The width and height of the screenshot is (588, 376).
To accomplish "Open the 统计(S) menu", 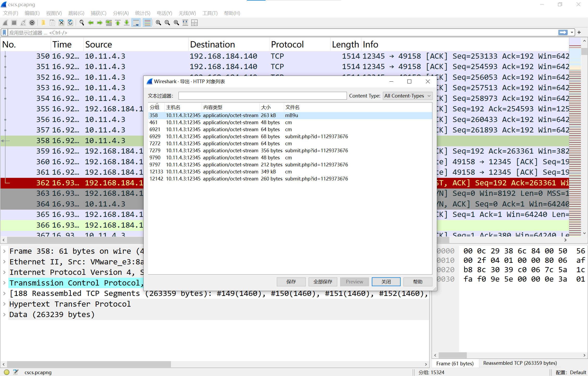I will coord(143,13).
